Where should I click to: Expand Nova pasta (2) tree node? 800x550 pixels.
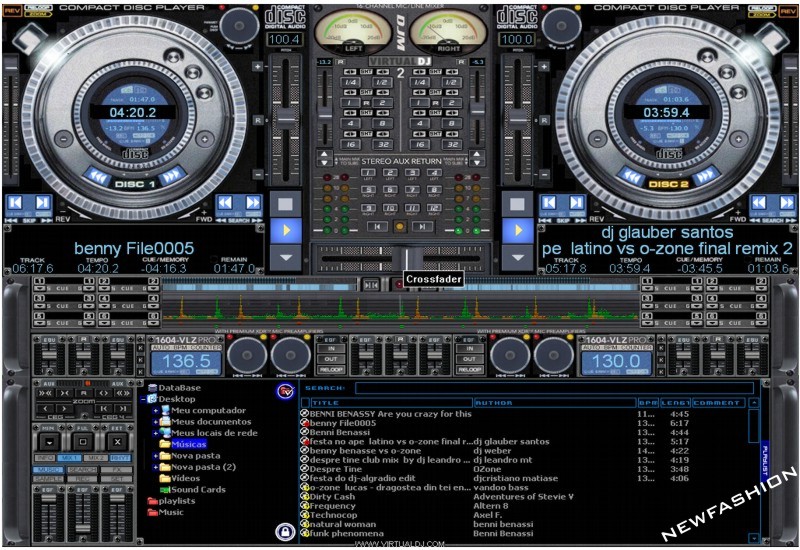tap(155, 467)
